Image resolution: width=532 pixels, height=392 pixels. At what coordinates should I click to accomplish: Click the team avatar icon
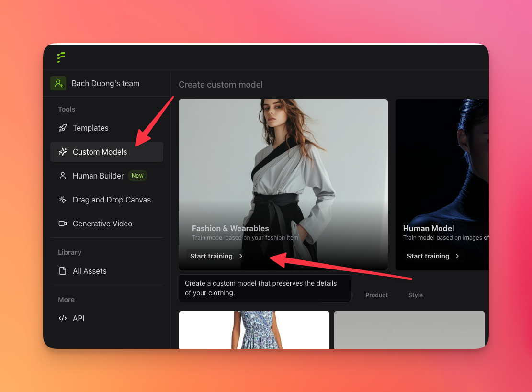pos(58,83)
